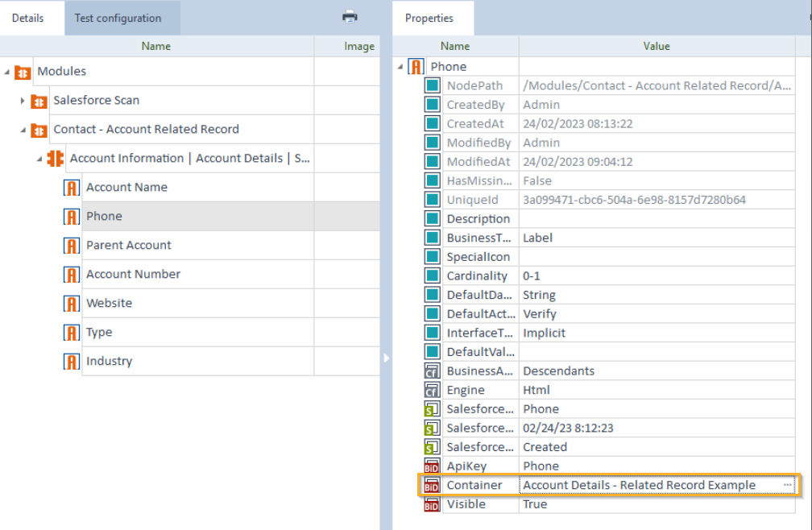Click the Container value field
The height and width of the screenshot is (530, 812).
pyautogui.click(x=644, y=485)
